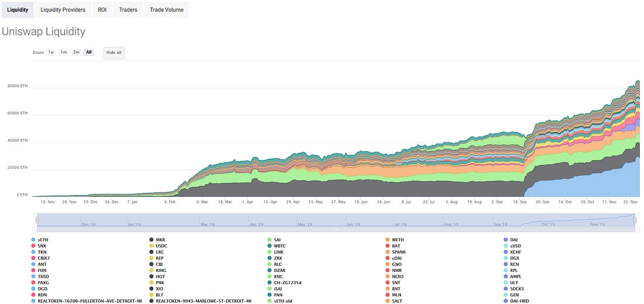Click the XCHF legend color dot
Screen dimensions: 644x304
point(506,252)
